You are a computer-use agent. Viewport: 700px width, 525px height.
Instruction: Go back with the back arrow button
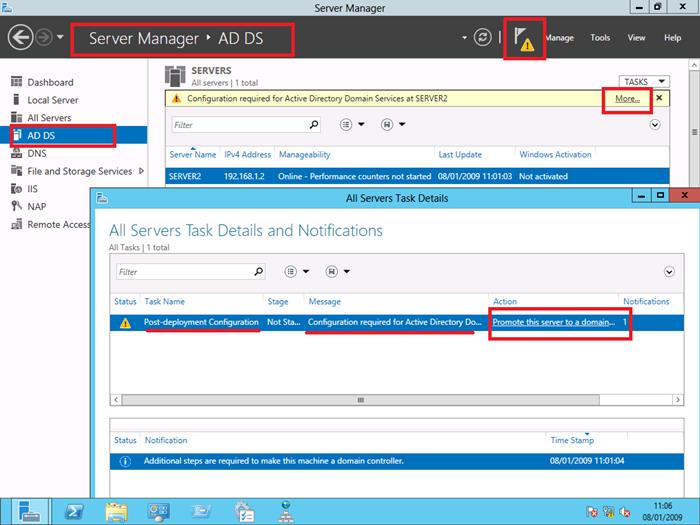(20, 37)
